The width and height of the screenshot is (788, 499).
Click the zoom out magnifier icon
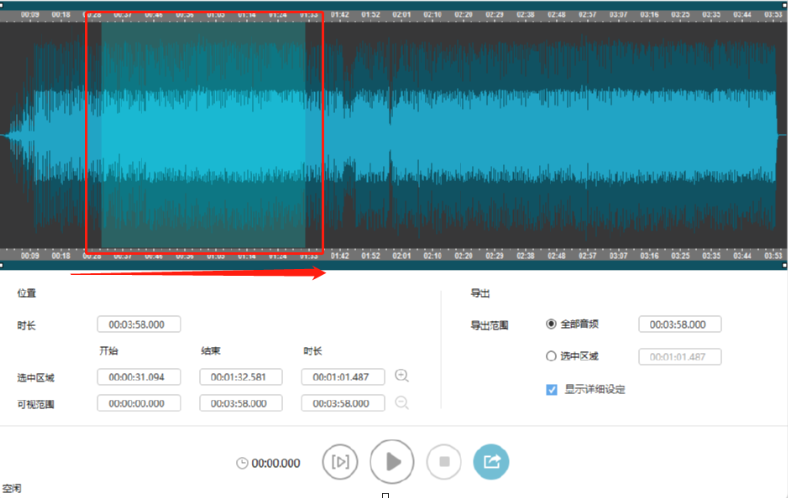pyautogui.click(x=402, y=403)
